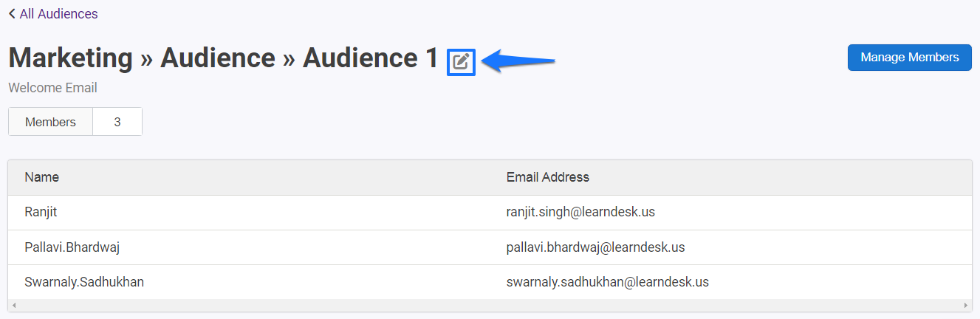The image size is (980, 319).
Task: Click the blue arrow pointing to edit icon
Action: pyautogui.click(x=522, y=61)
